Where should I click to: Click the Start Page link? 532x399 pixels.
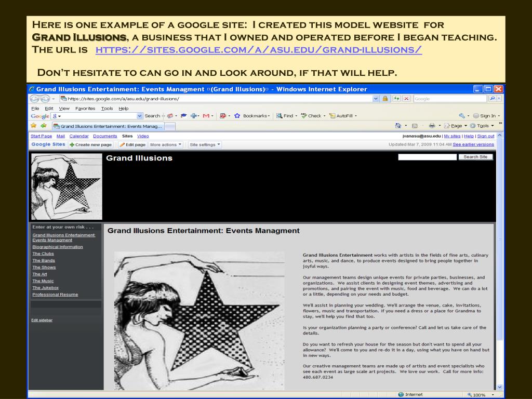point(41,136)
